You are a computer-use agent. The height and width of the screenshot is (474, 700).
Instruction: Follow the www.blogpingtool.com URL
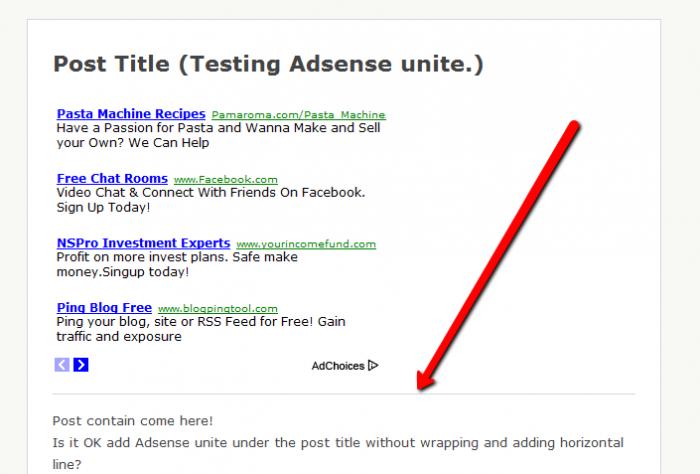(217, 309)
